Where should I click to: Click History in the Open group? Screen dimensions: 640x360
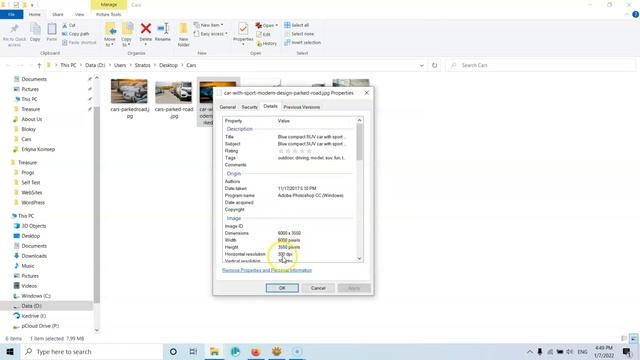pyautogui.click(x=267, y=43)
